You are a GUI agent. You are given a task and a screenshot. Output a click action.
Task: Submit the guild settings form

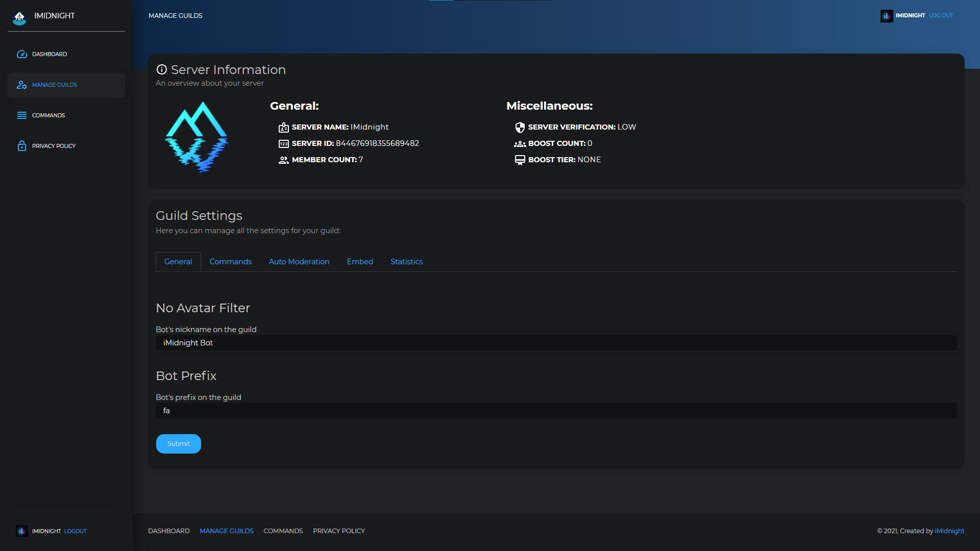179,444
